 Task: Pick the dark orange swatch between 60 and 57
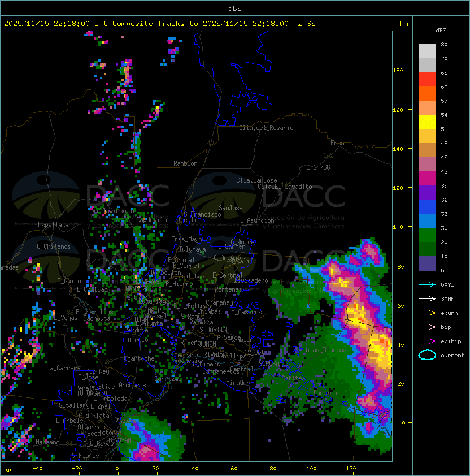tap(427, 93)
